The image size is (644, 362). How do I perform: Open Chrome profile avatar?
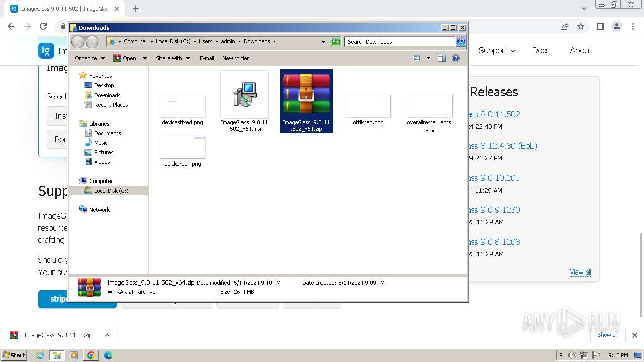pyautogui.click(x=616, y=26)
